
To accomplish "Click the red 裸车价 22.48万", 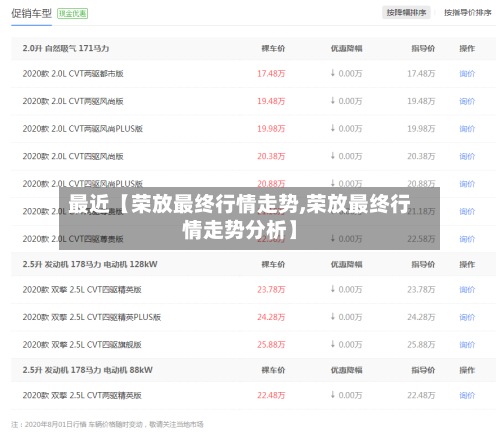I will [271, 396].
